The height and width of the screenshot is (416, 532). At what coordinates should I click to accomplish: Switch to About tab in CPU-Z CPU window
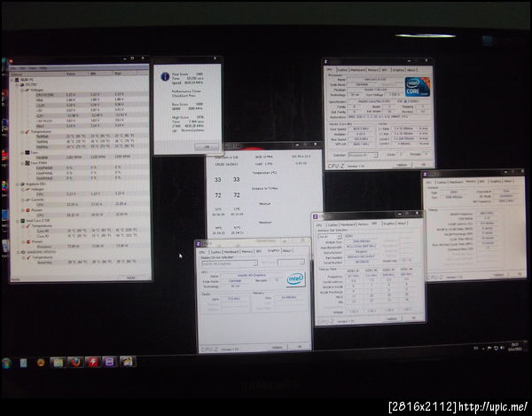click(411, 70)
